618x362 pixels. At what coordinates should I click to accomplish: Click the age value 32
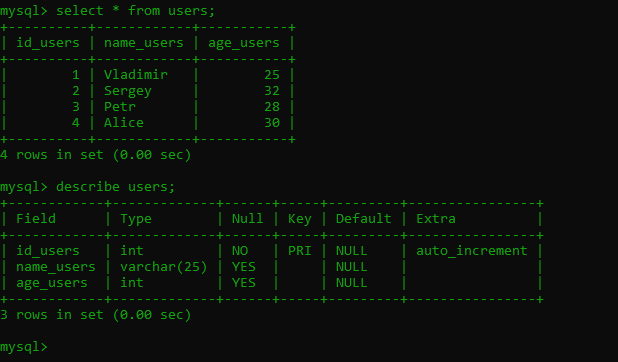(x=272, y=91)
